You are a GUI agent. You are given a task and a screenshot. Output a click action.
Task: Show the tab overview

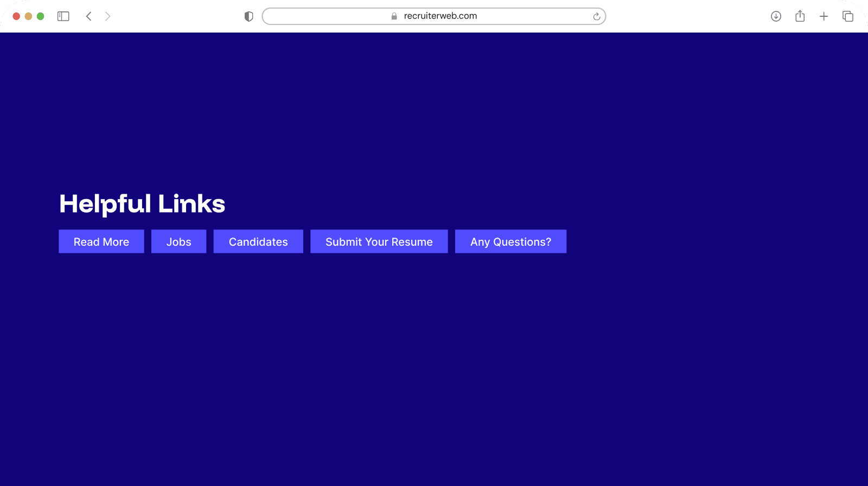pyautogui.click(x=847, y=16)
